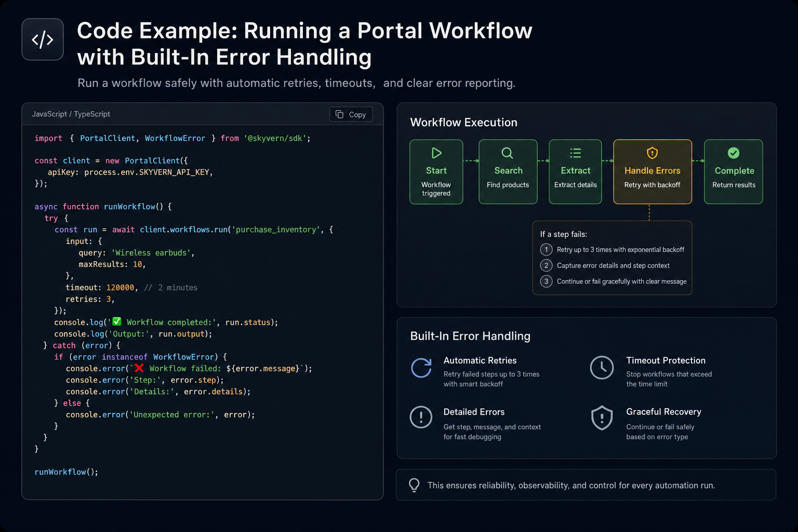The width and height of the screenshot is (798, 532).
Task: Click the 'Workflow Execution' heading
Action: [x=464, y=123]
